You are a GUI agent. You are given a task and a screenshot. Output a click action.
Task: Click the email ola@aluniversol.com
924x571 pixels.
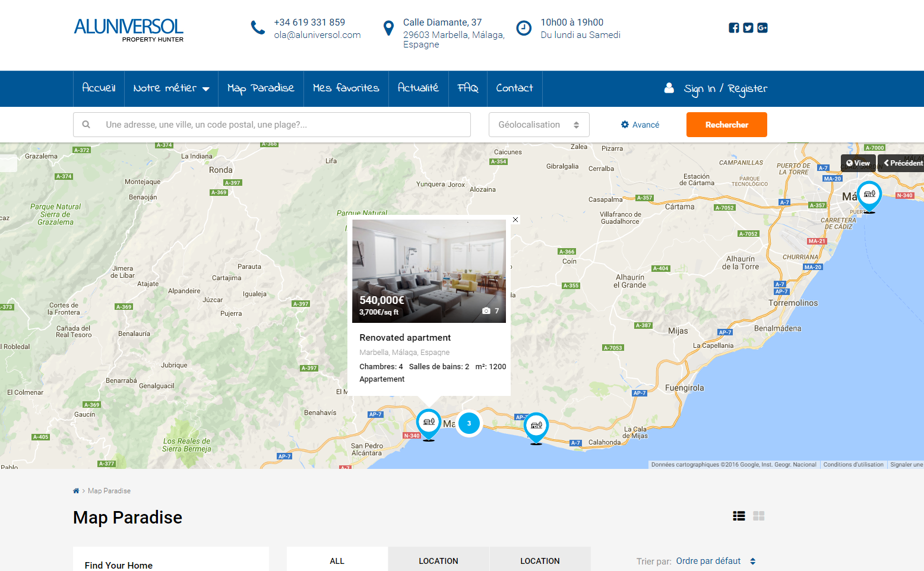(x=317, y=35)
